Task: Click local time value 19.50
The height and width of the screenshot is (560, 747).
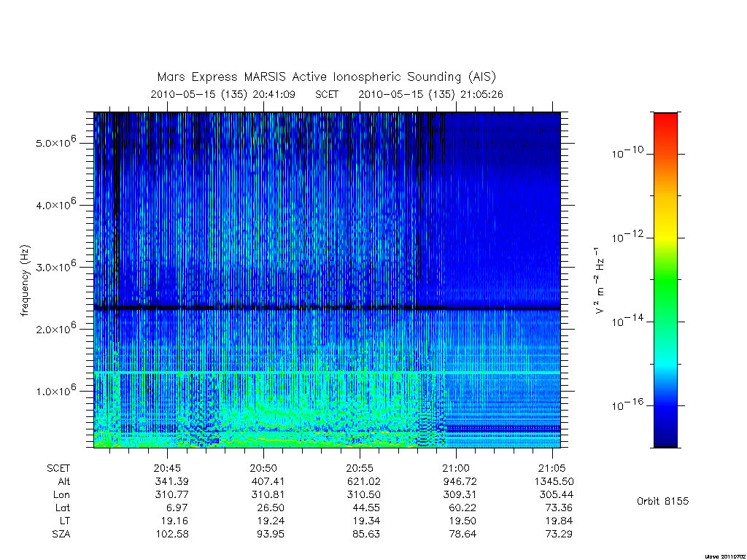Action: click(463, 521)
